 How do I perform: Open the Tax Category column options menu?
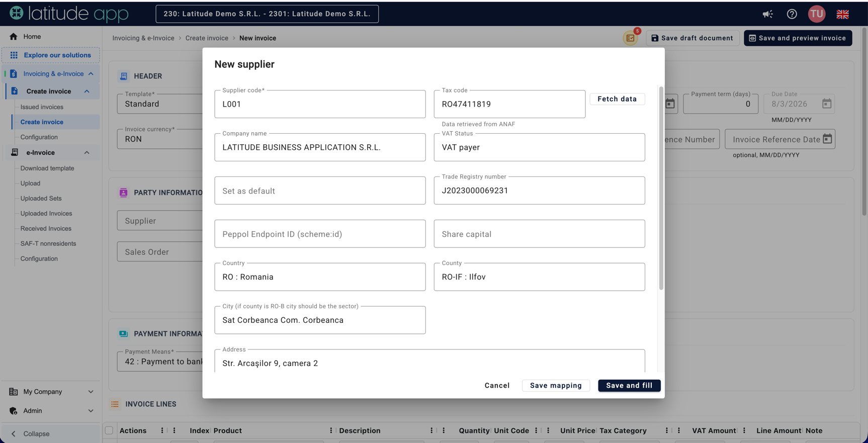667,430
